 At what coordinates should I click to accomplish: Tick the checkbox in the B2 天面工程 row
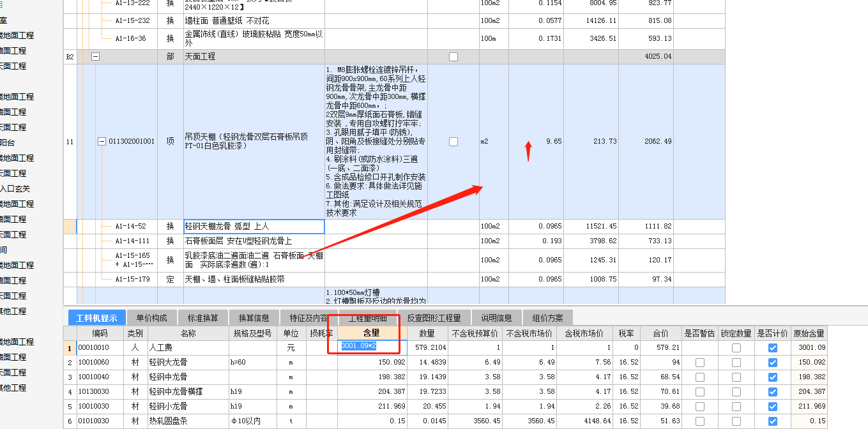[453, 57]
